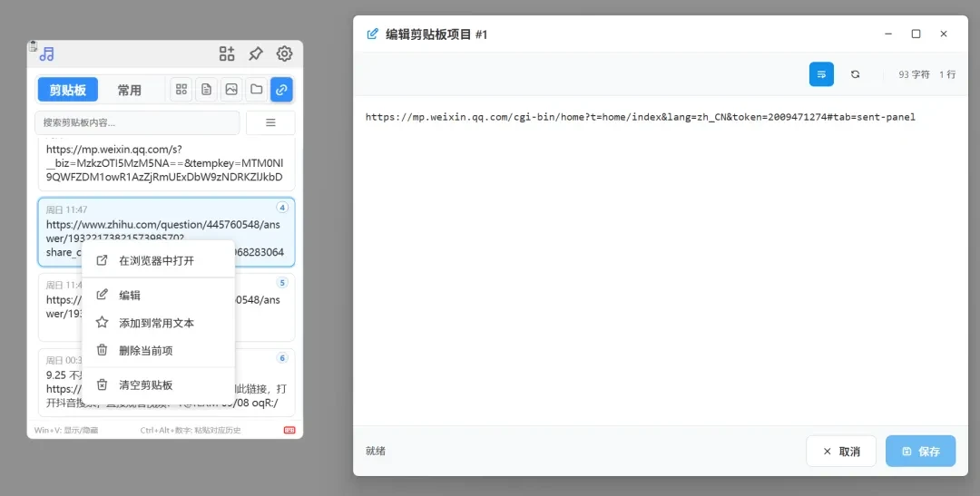The height and width of the screenshot is (496, 980).
Task: Open settings via the gear icon
Action: [x=284, y=53]
